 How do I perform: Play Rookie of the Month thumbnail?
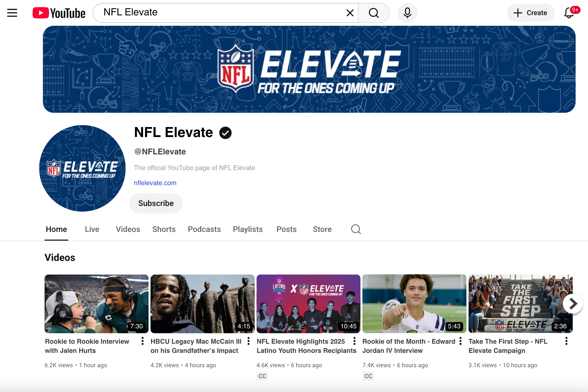click(414, 304)
